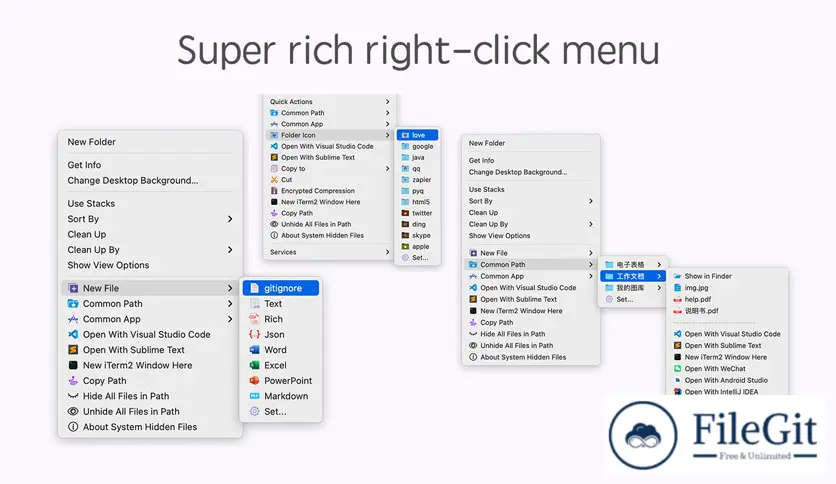The height and width of the screenshot is (484, 836).
Task: Choose the Markdown file template
Action: [x=281, y=397]
